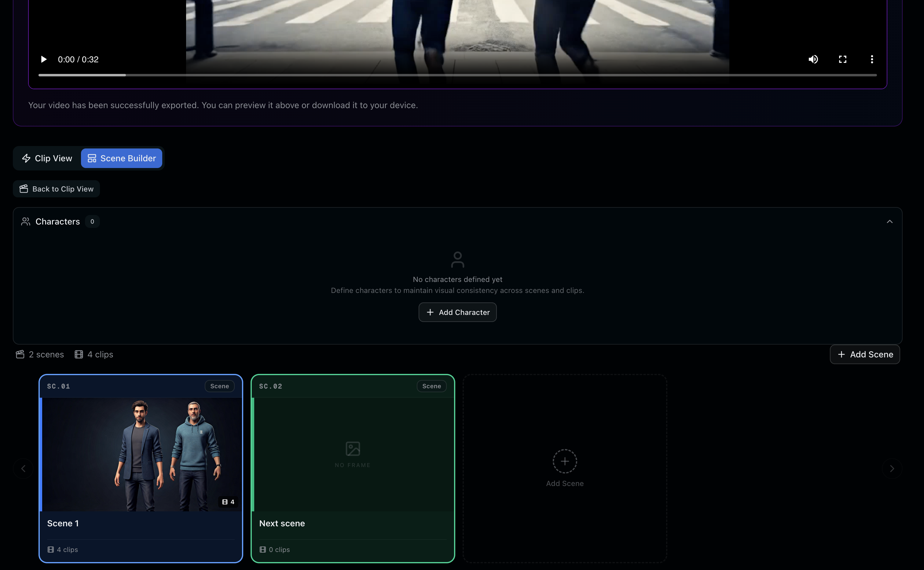Click the 4 clips label under Scene 1
Screen dimensions: 924x570
click(63, 550)
